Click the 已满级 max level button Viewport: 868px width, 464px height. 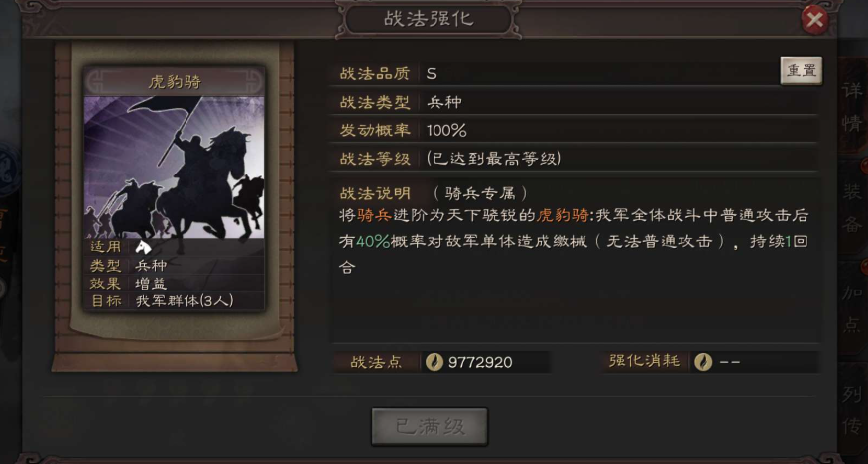pos(430,427)
